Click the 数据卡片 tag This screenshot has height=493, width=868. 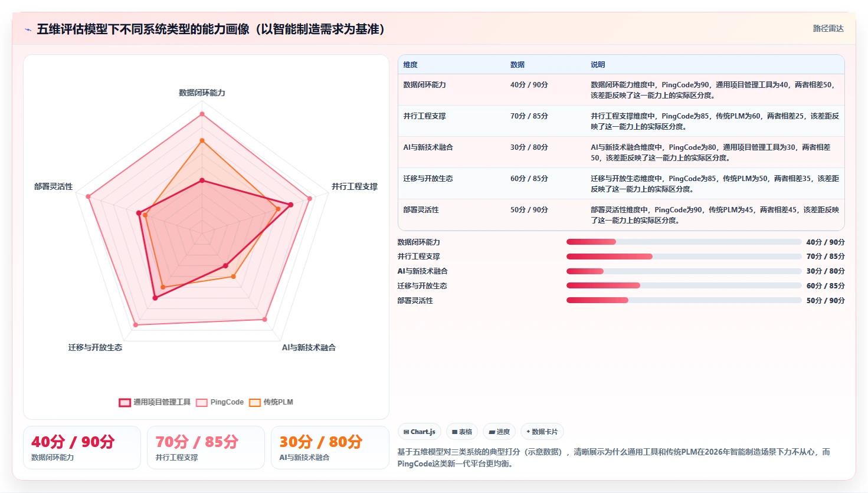click(542, 432)
